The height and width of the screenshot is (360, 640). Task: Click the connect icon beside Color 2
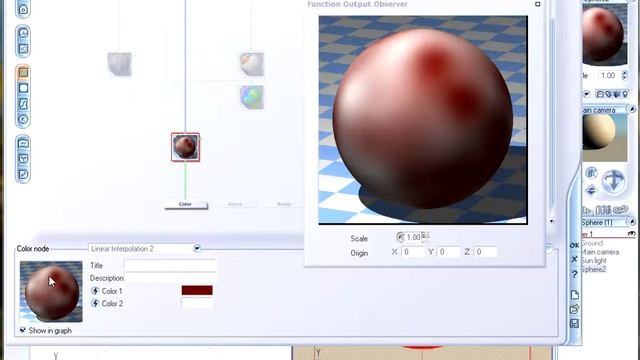[x=95, y=304]
